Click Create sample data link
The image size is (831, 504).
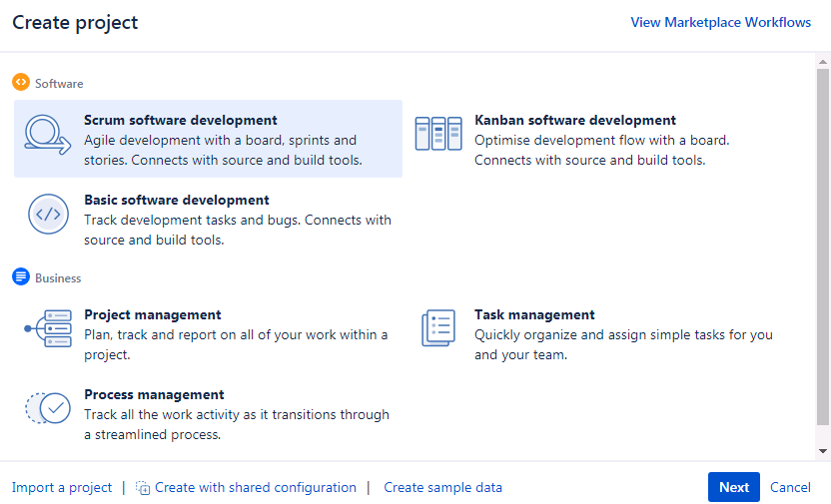coord(442,488)
